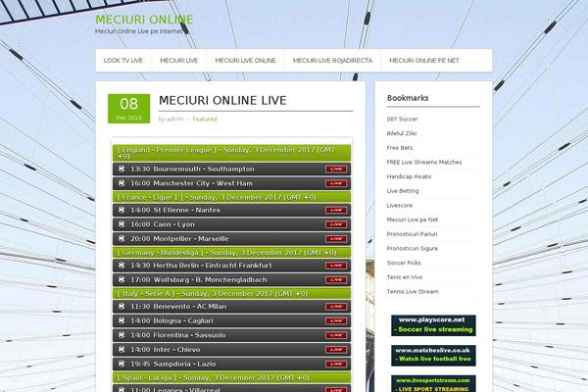Click the www.matcheslive.co.uk banner
The width and height of the screenshot is (588, 392).
[x=433, y=355]
